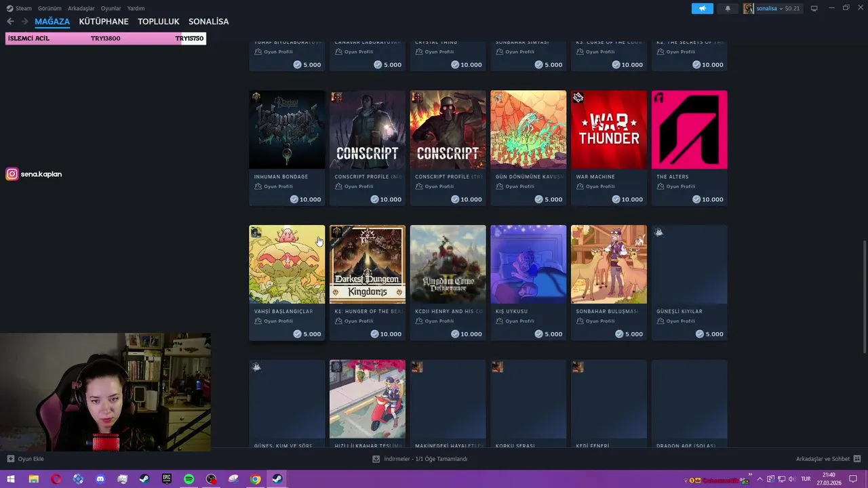Image resolution: width=868 pixels, height=488 pixels.
Task: Open the first Steam taskbar icon
Action: click(x=144, y=479)
